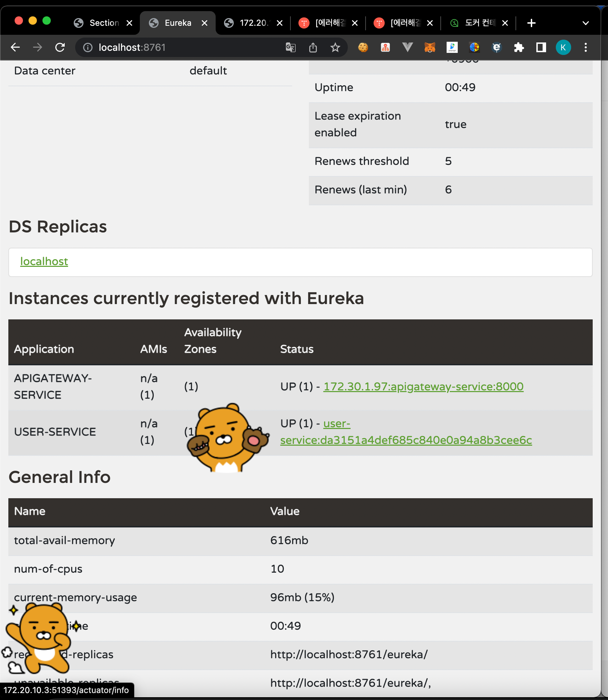Screen dimensions: 608x700
Task: Click the DS Replicas heading
Action: point(58,226)
